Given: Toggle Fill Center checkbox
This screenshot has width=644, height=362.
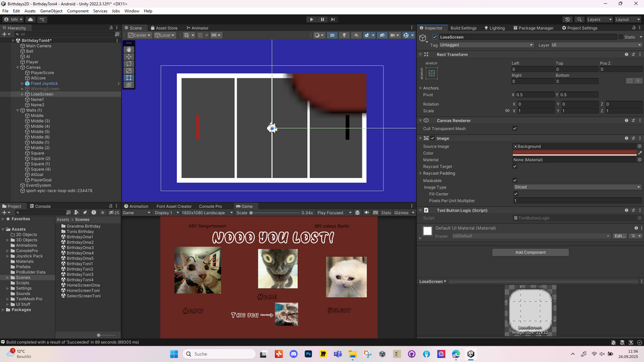Looking at the screenshot, I should [x=516, y=194].
